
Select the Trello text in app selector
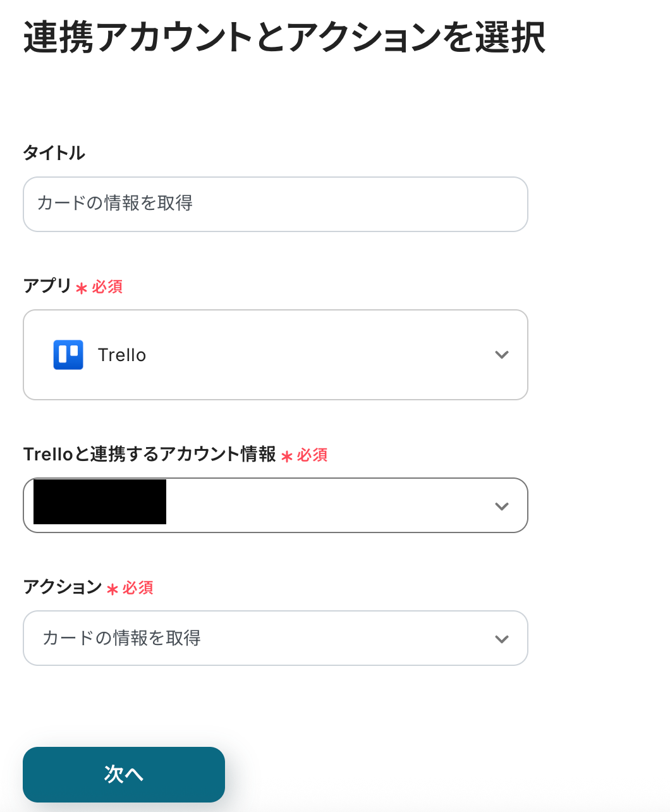click(x=122, y=355)
